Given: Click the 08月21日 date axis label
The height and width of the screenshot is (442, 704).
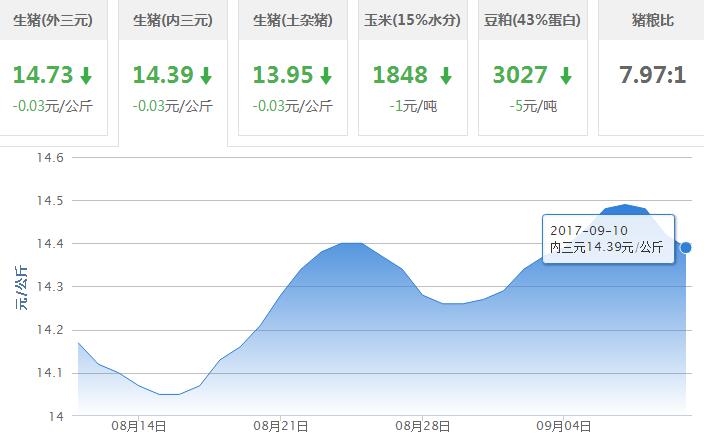Looking at the screenshot, I should (281, 426).
